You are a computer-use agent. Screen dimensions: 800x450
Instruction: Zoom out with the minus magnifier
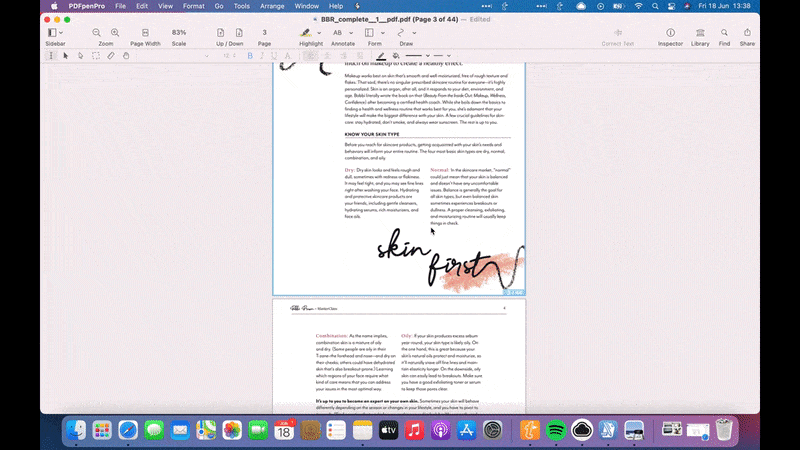click(x=96, y=33)
